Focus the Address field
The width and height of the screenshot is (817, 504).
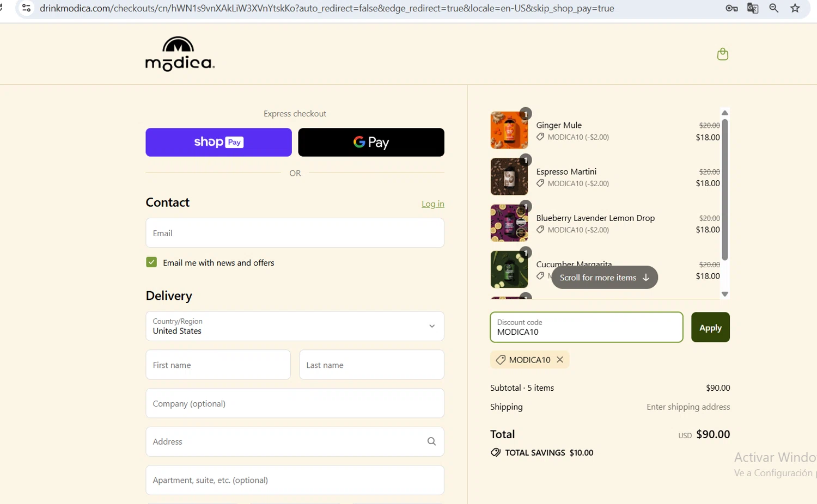click(295, 441)
